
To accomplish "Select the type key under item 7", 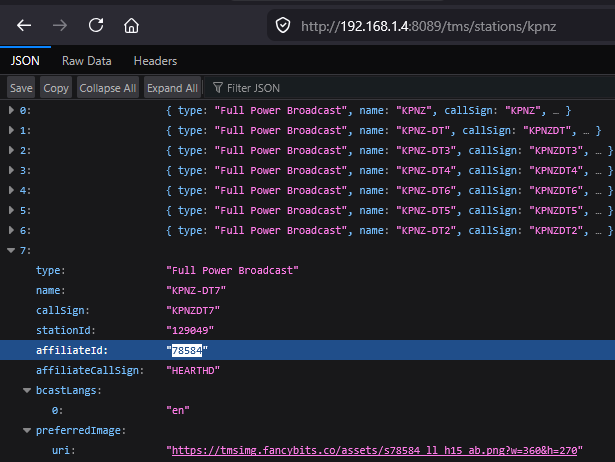I will 51,270.
